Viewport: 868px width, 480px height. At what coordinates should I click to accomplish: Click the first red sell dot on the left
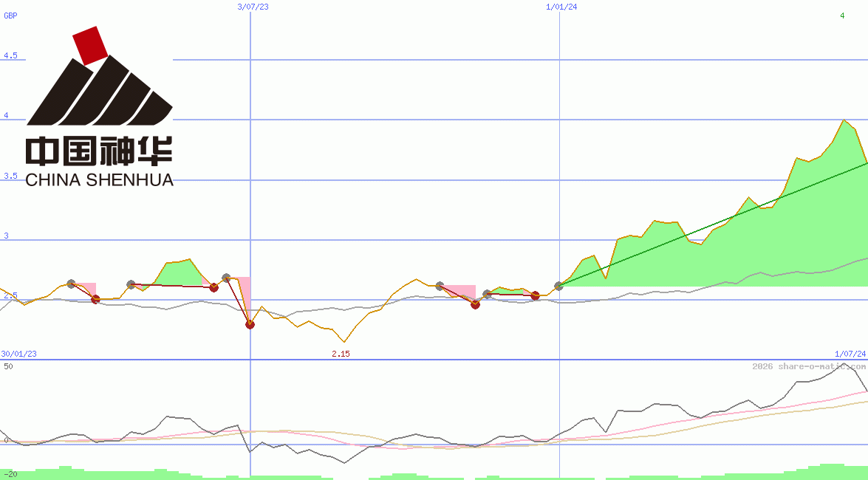(95, 299)
